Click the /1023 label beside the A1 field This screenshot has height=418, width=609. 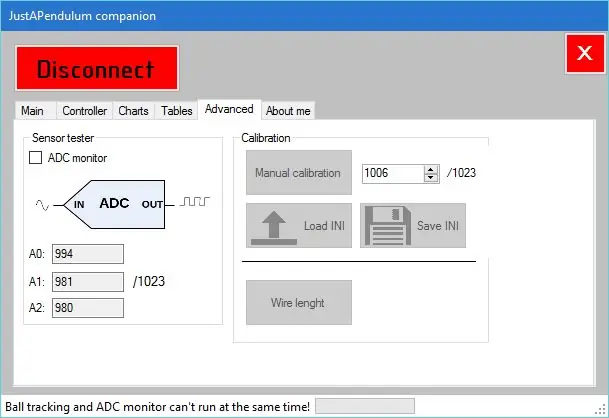[x=149, y=281]
